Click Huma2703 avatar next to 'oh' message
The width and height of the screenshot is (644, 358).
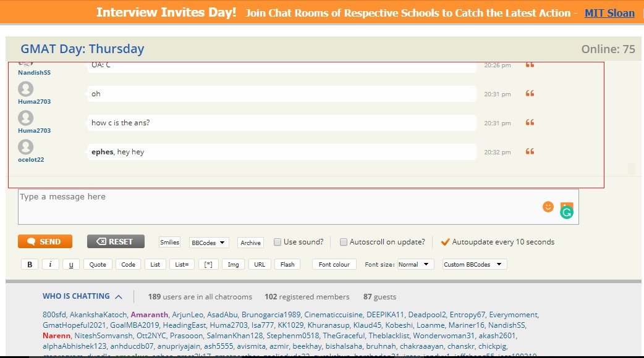coord(25,89)
